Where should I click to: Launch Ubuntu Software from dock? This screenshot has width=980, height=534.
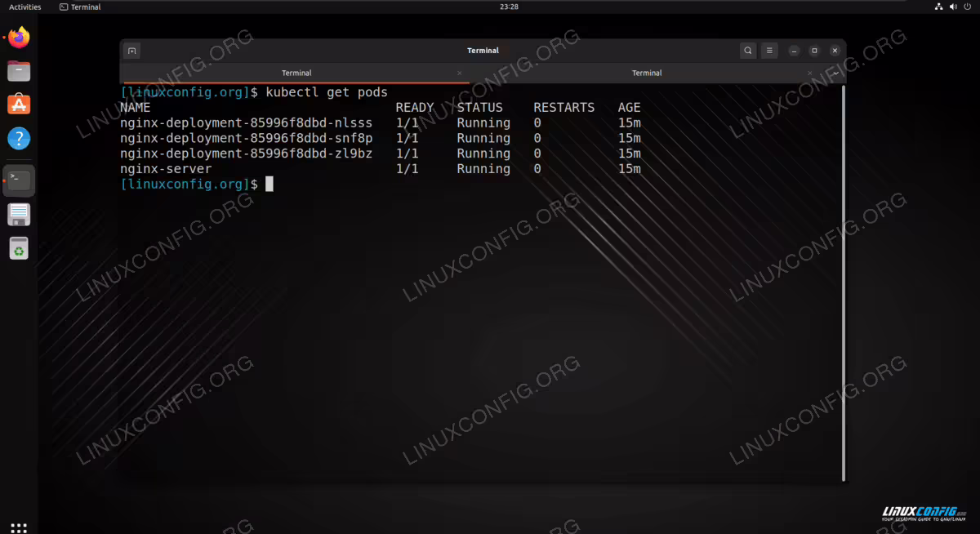19,105
